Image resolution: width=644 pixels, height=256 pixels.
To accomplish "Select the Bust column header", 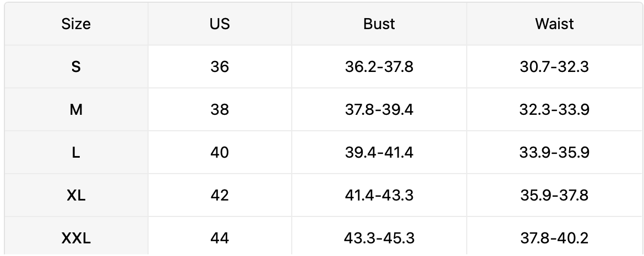I will pyautogui.click(x=379, y=24).
